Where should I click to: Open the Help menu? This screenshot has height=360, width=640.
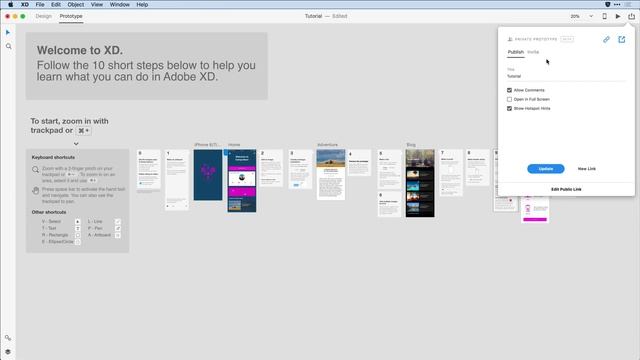coord(142,4)
